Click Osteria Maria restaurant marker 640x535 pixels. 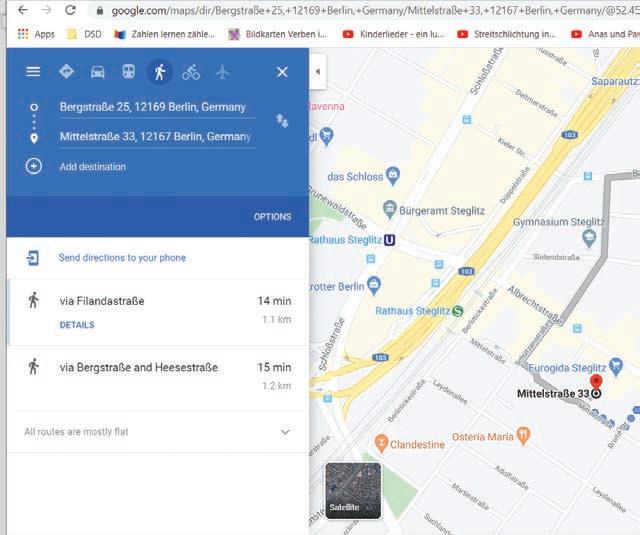click(x=523, y=435)
